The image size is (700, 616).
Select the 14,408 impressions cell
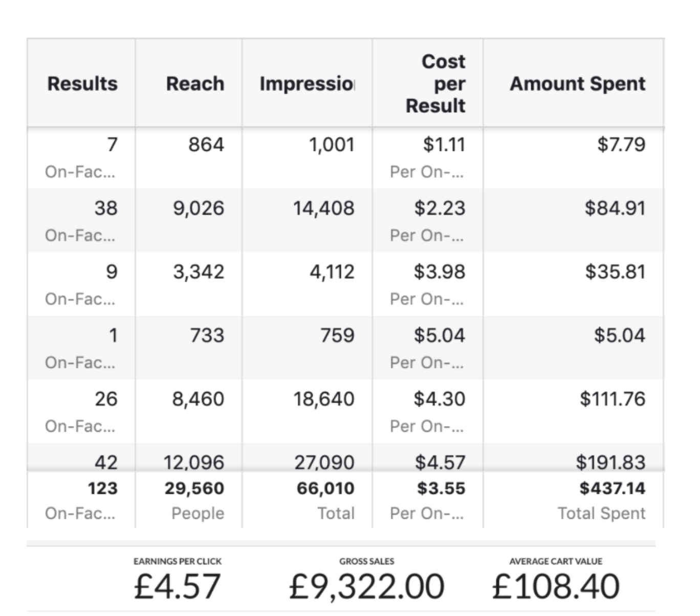(x=323, y=208)
